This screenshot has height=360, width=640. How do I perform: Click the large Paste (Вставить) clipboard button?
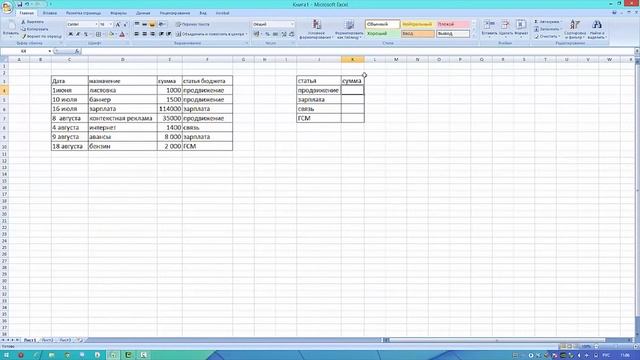pyautogui.click(x=10, y=29)
